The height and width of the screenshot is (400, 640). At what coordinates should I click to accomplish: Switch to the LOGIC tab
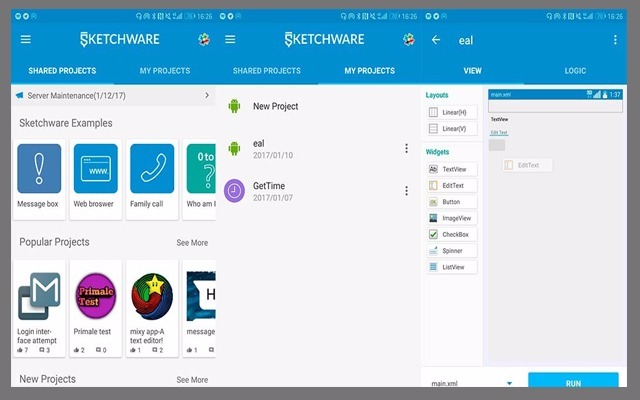[x=575, y=71]
